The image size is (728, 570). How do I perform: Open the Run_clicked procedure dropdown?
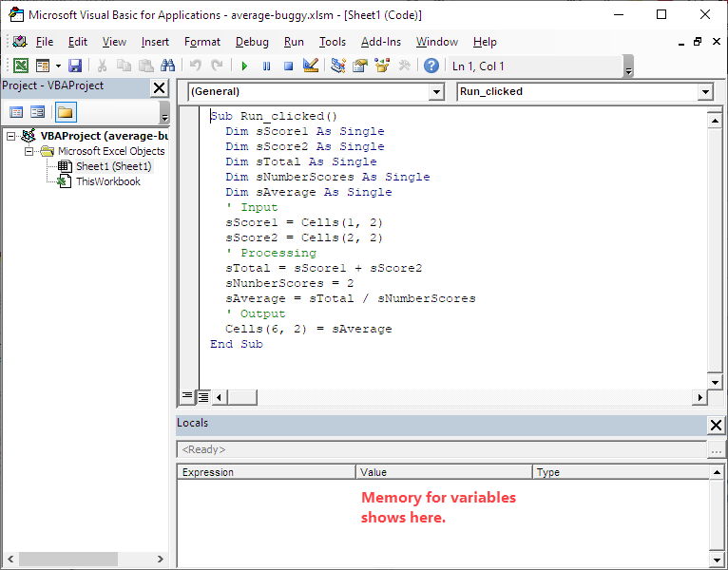705,92
